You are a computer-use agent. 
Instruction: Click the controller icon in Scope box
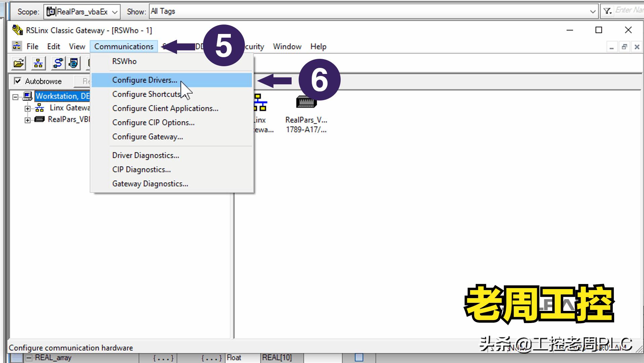[51, 11]
